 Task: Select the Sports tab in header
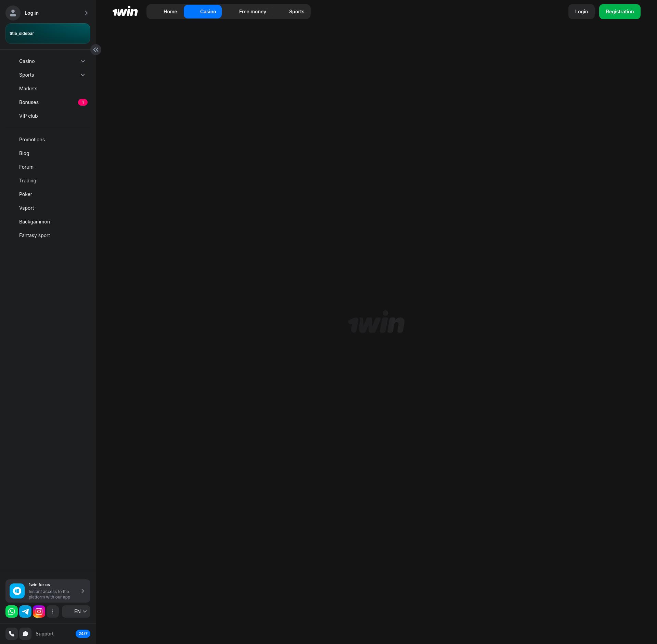(296, 12)
